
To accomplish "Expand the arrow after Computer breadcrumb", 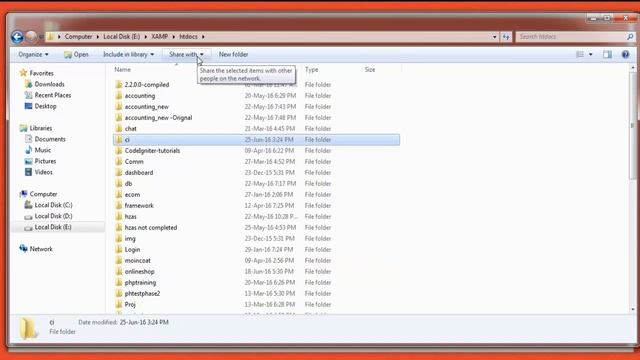I will (98, 37).
